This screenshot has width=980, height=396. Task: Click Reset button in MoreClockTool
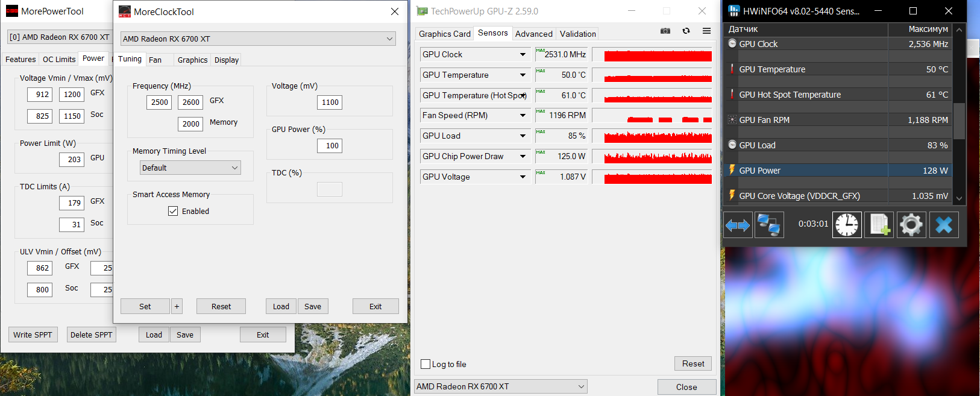click(221, 306)
